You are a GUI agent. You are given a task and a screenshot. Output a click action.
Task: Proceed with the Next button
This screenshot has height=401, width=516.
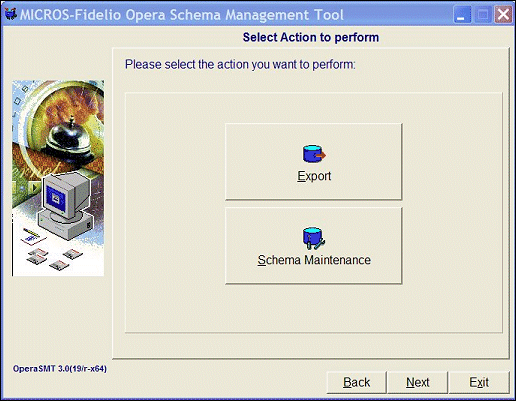click(417, 382)
